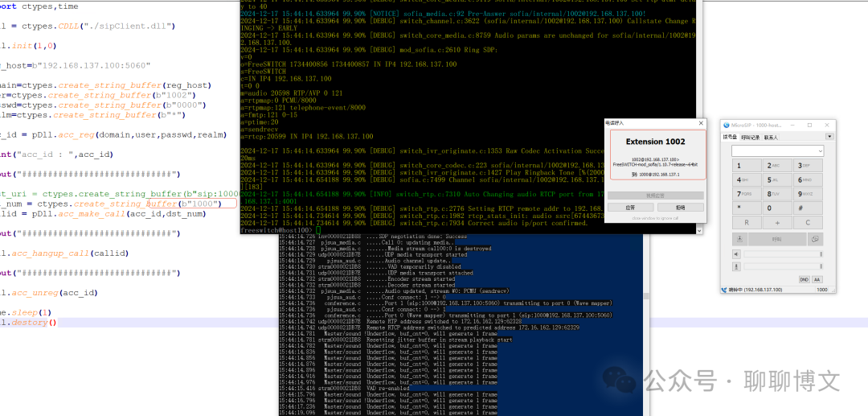This screenshot has height=416, width=868.
Task: Click the 'sleep(1)' line in code editor
Action: (31, 313)
